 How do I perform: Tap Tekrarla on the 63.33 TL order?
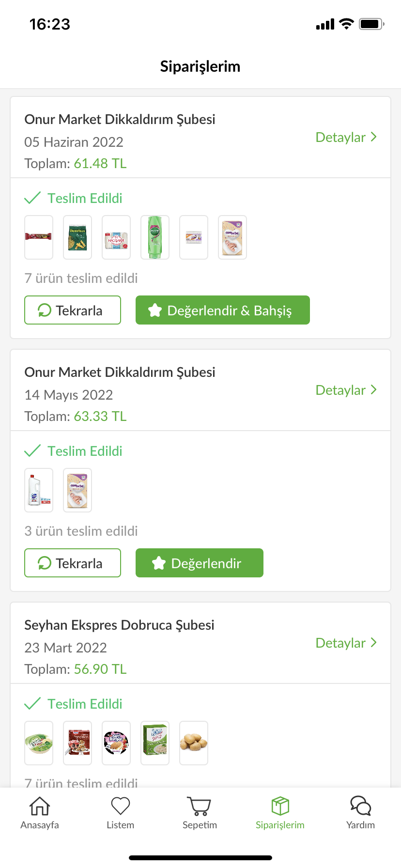pos(73,563)
